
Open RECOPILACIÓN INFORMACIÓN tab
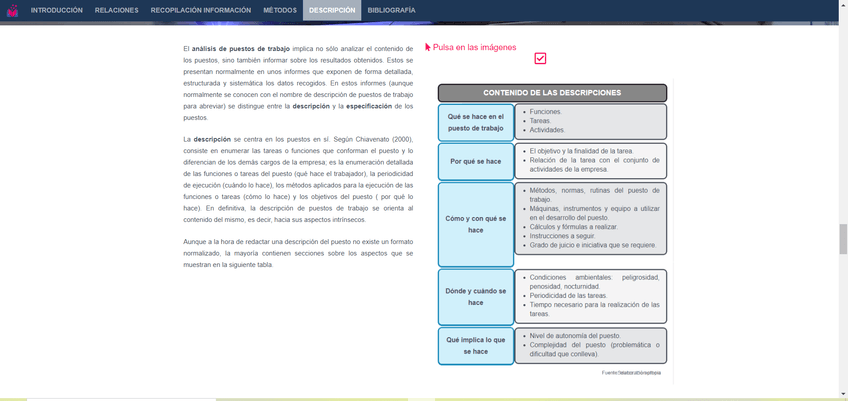point(201,10)
